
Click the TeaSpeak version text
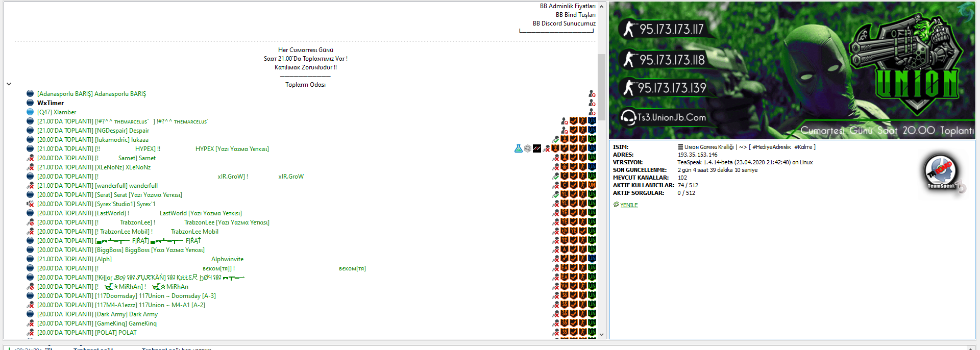(x=745, y=162)
